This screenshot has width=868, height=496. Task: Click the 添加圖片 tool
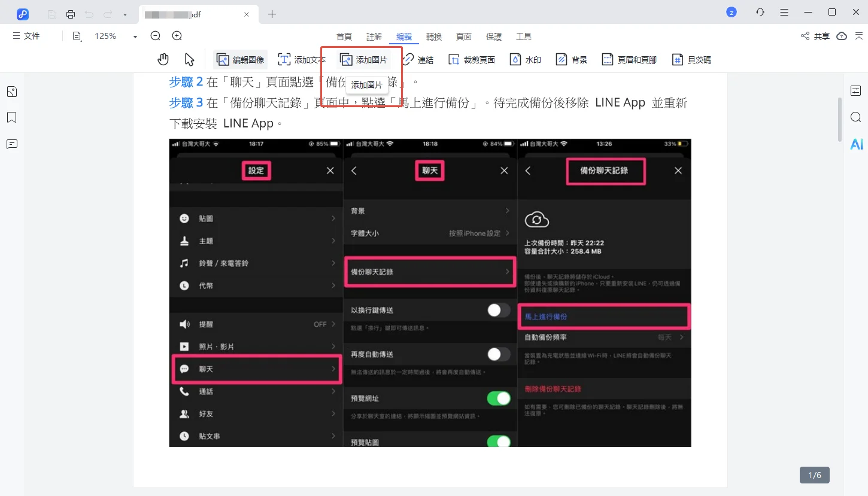(363, 60)
